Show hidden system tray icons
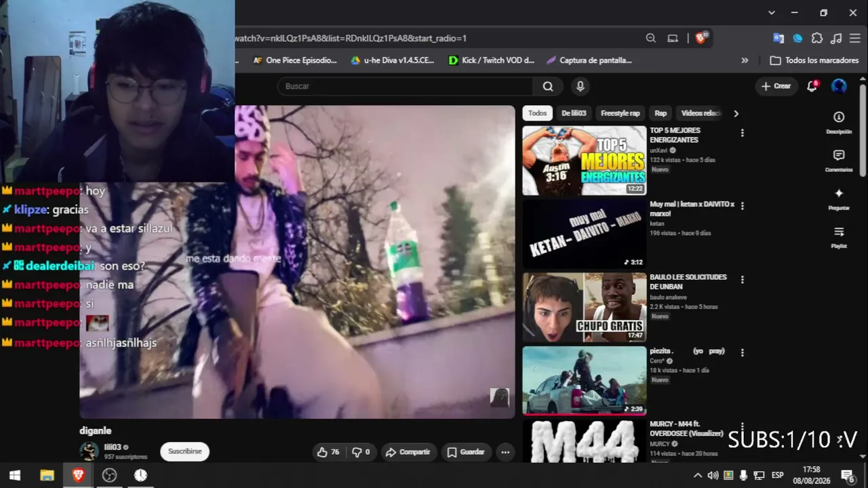 697,475
